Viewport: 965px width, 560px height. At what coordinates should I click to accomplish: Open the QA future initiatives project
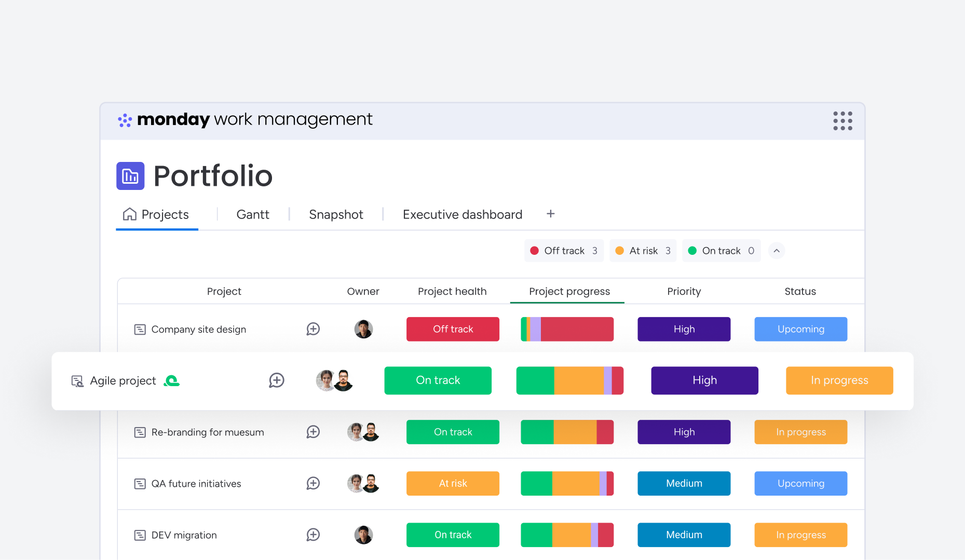[x=196, y=484]
